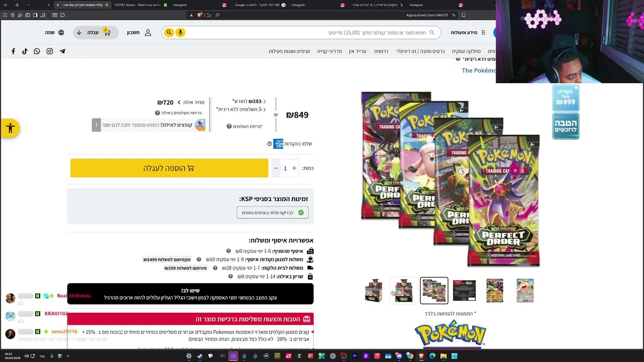Open the account (חשבון) user icon
The width and height of the screenshot is (644, 362).
coord(148,33)
